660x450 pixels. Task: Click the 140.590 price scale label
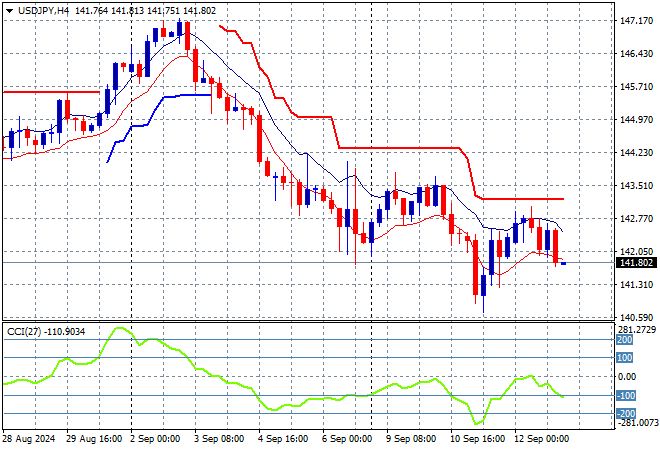tap(635, 318)
